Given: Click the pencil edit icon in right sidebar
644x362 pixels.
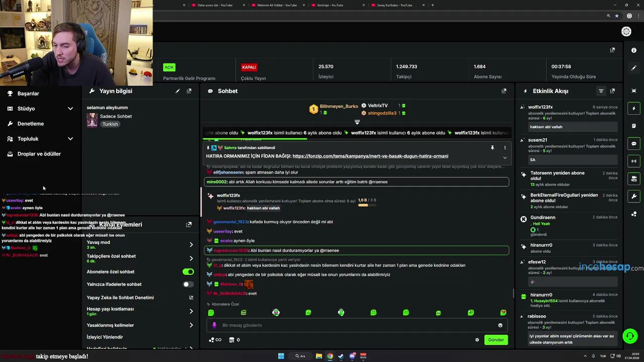Looking at the screenshot, I should [634, 68].
